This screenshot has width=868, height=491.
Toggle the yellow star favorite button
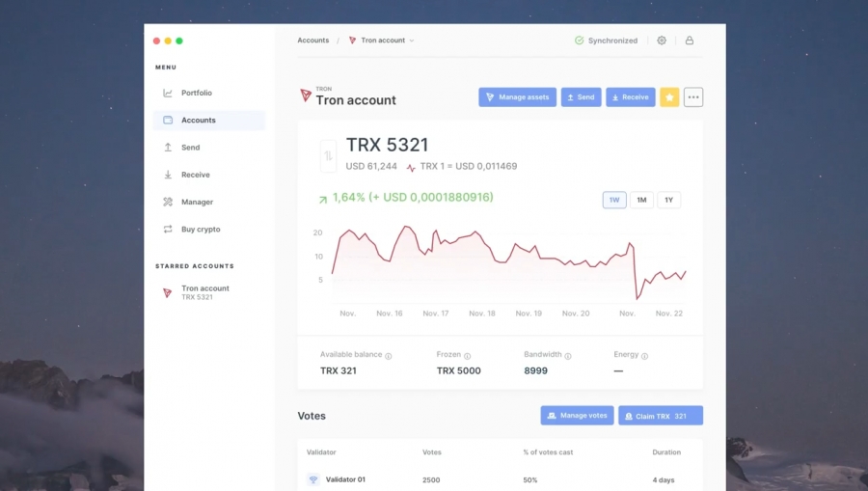669,97
